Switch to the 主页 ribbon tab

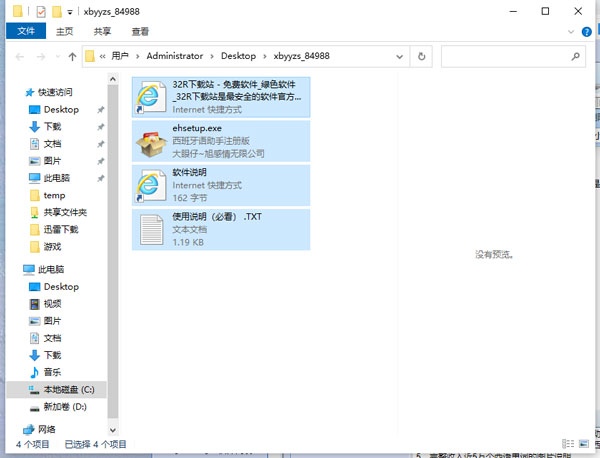(x=64, y=31)
